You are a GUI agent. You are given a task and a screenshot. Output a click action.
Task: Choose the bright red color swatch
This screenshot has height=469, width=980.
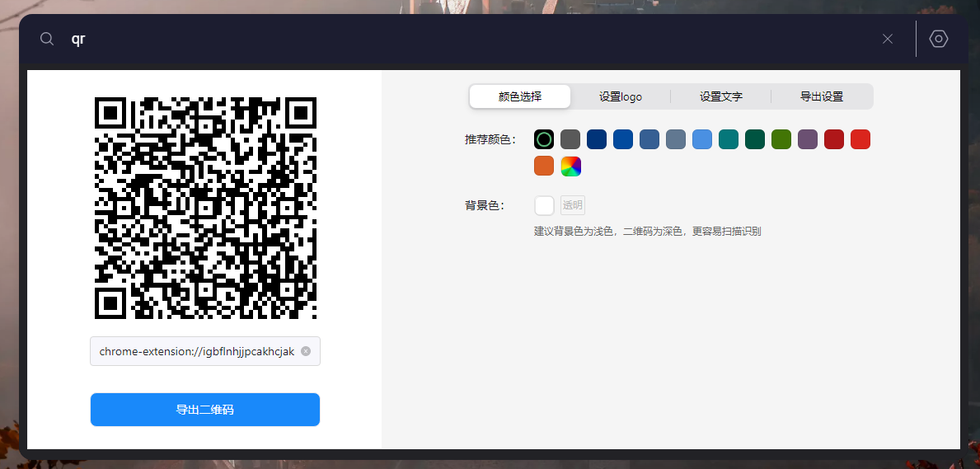[860, 138]
